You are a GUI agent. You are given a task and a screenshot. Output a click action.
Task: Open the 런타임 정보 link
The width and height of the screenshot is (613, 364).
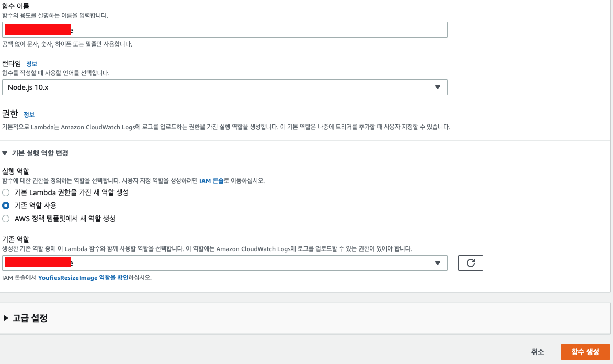[x=32, y=64]
